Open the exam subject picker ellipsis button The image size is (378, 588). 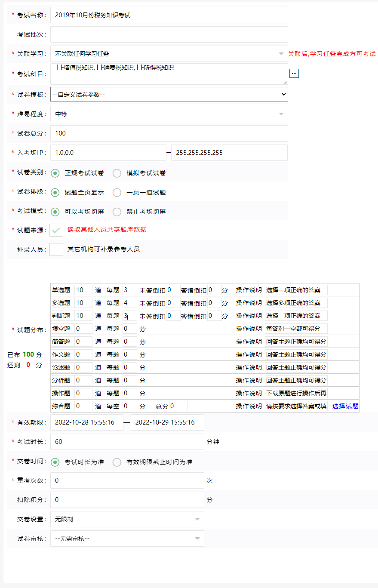pos(294,74)
